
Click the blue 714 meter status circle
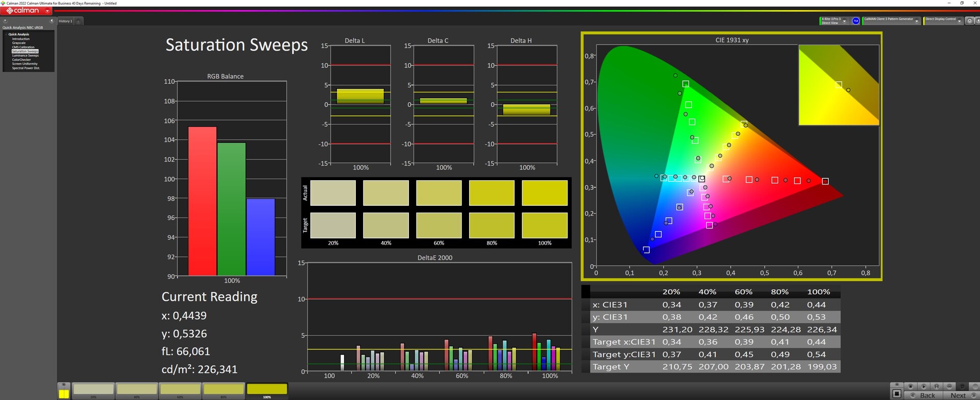click(x=855, y=21)
